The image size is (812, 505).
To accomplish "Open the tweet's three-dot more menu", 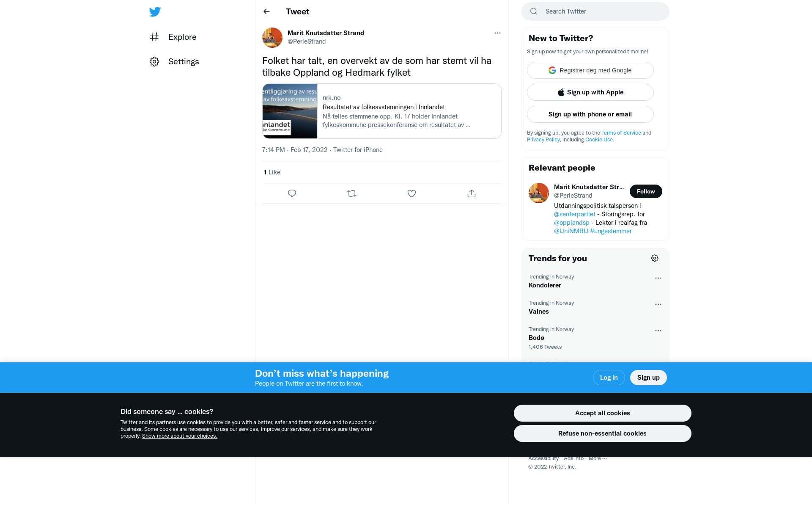I will click(497, 33).
